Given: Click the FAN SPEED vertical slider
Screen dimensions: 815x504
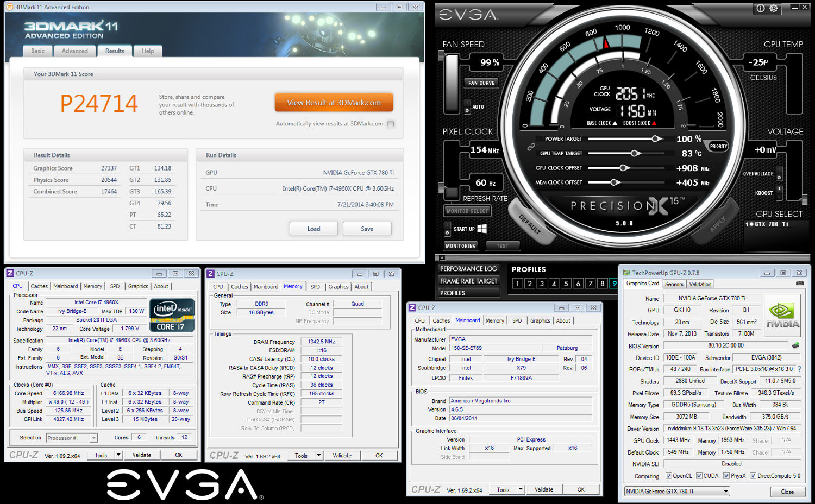Looking at the screenshot, I should [x=452, y=83].
